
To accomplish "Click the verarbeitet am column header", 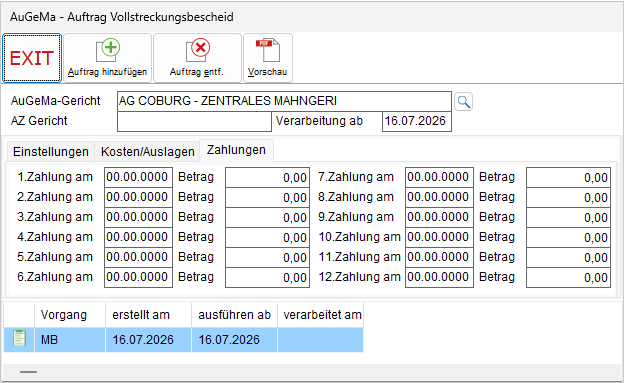I will point(321,315).
